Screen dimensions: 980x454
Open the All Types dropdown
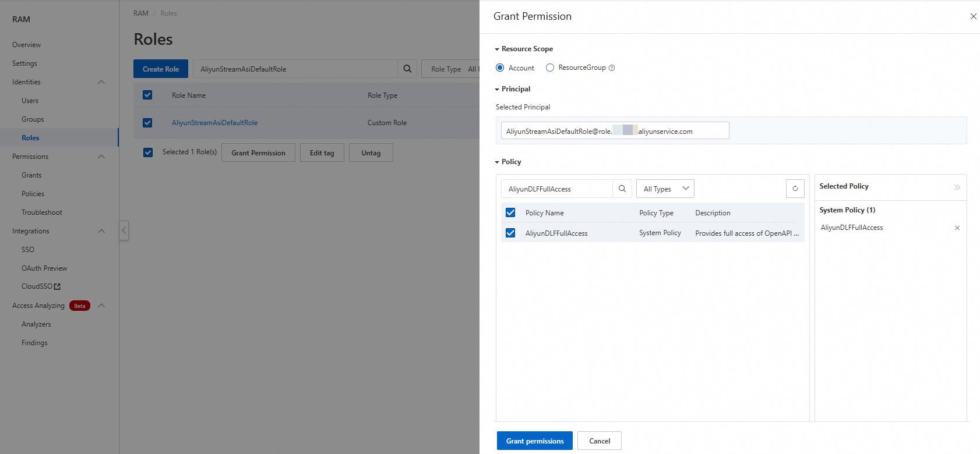point(665,189)
